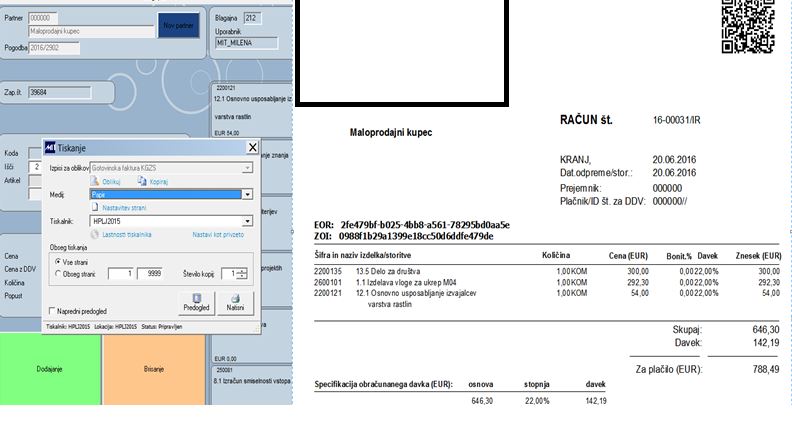Click the Zap.št. input field
Image resolution: width=792 pixels, height=428 pixels.
[x=60, y=92]
